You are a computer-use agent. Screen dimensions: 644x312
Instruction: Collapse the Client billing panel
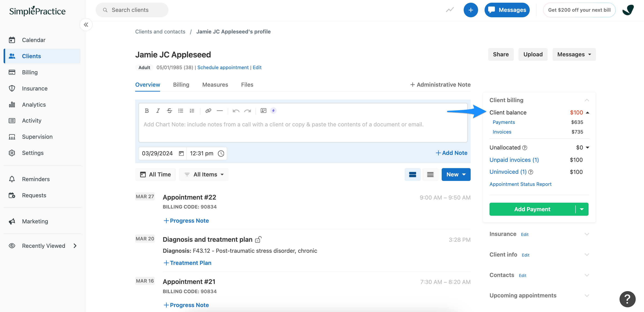pyautogui.click(x=587, y=100)
